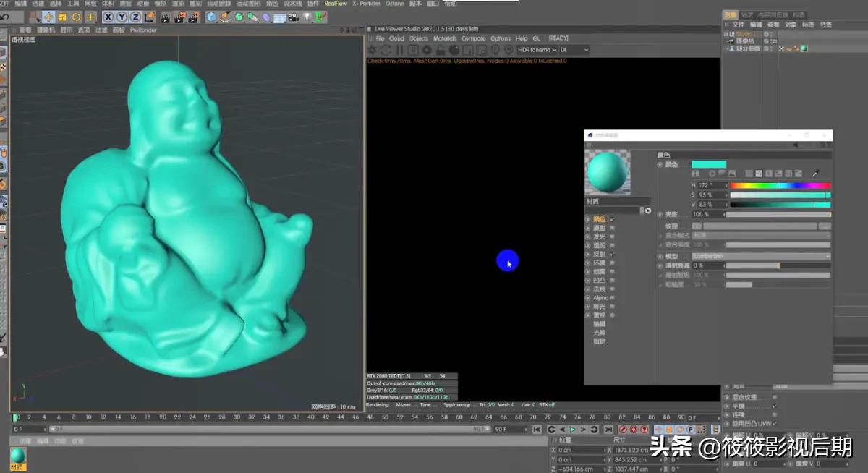This screenshot has width=868, height=473.
Task: Enable the Alpha channel checkbox
Action: [x=613, y=298]
